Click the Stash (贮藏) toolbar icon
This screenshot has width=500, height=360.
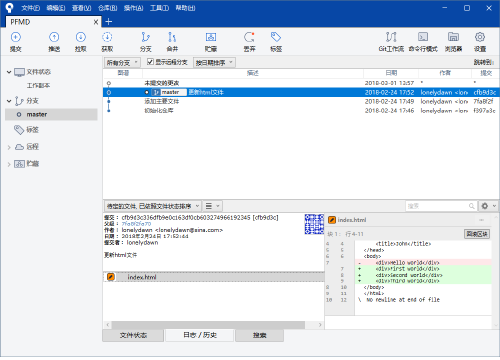click(211, 37)
